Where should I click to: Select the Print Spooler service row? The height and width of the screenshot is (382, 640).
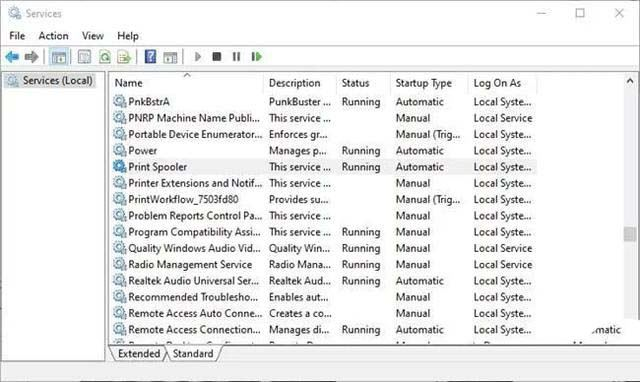324,167
